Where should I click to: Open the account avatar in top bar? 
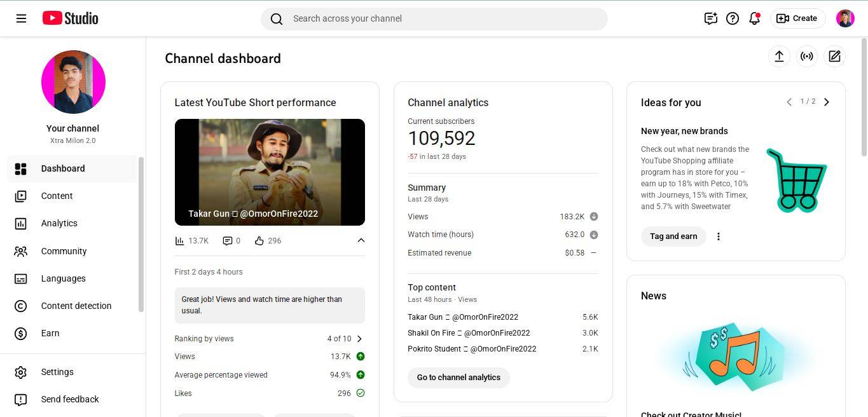click(845, 18)
